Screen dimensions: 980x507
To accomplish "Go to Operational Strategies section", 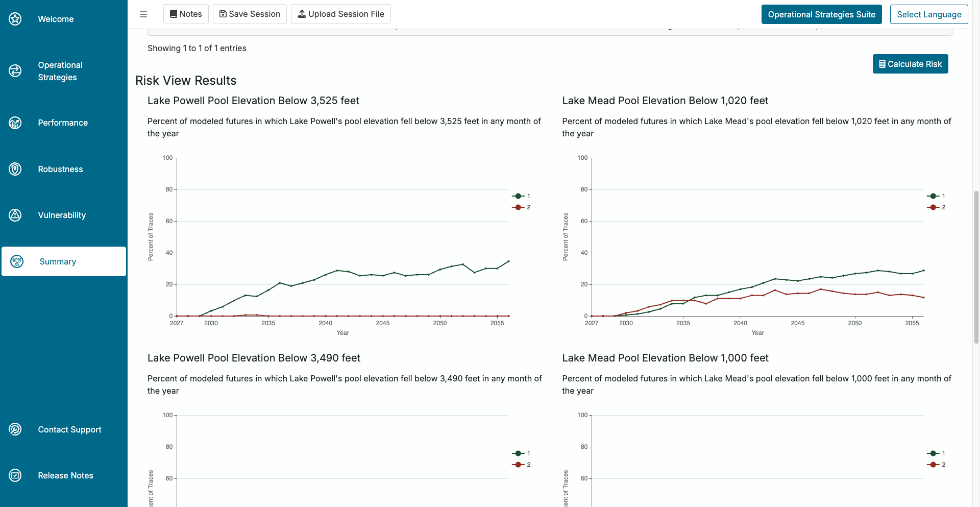I will (x=60, y=71).
